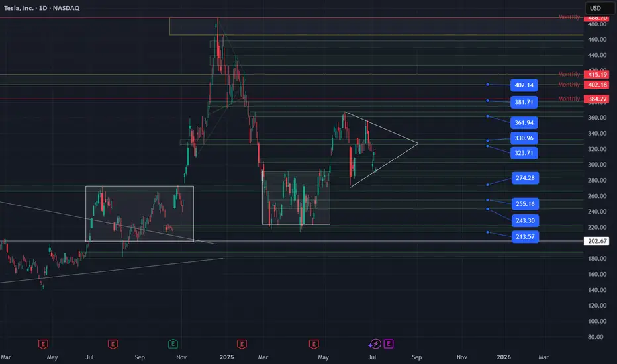Click the purple lightning event icon
Image resolution: width=617 pixels, height=364 pixels.
tap(375, 344)
